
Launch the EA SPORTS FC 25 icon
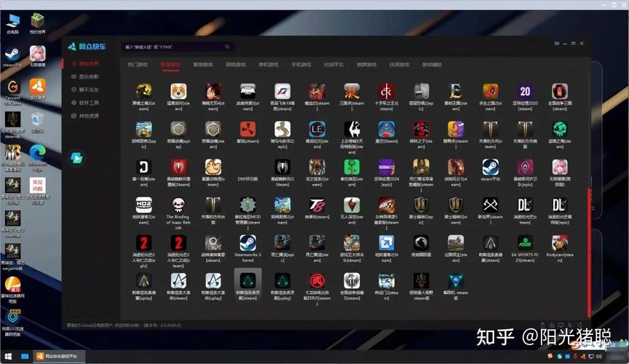click(x=525, y=243)
